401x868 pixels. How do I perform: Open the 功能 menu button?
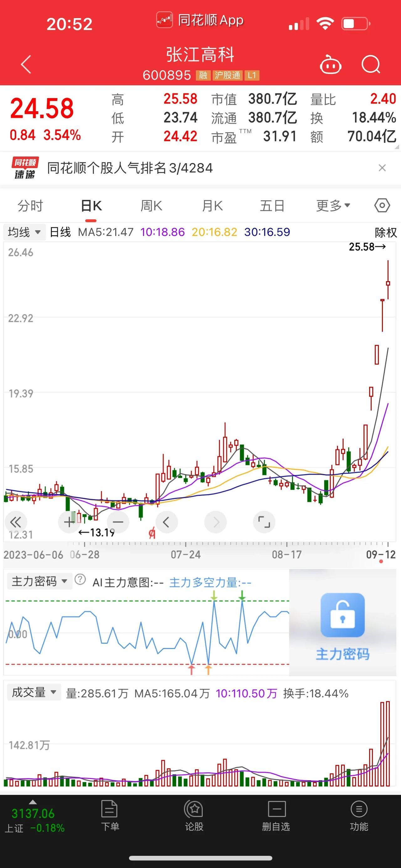(359, 816)
